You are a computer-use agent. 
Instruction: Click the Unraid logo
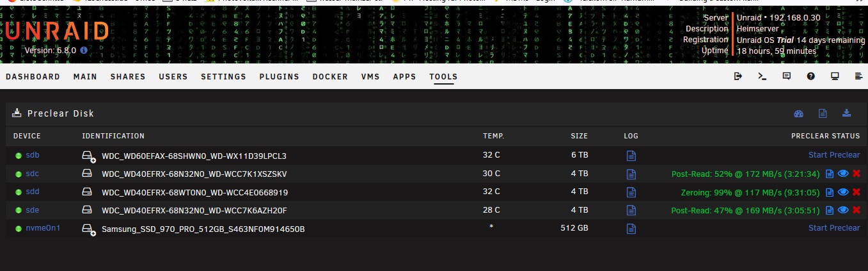coord(56,31)
